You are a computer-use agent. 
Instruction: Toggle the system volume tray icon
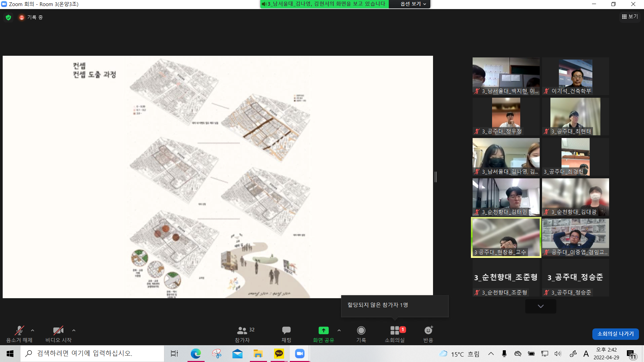pos(557,354)
